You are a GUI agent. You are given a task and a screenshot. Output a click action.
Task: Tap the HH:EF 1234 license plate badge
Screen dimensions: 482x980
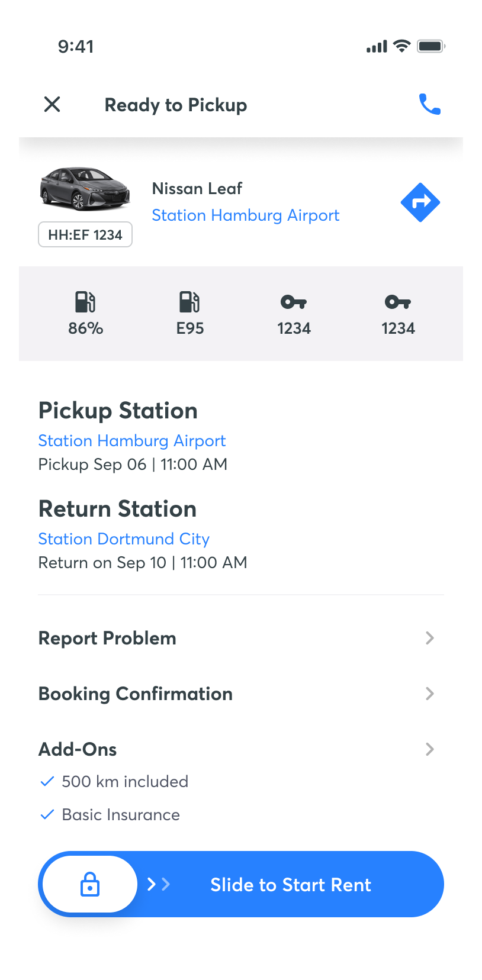pyautogui.click(x=85, y=235)
